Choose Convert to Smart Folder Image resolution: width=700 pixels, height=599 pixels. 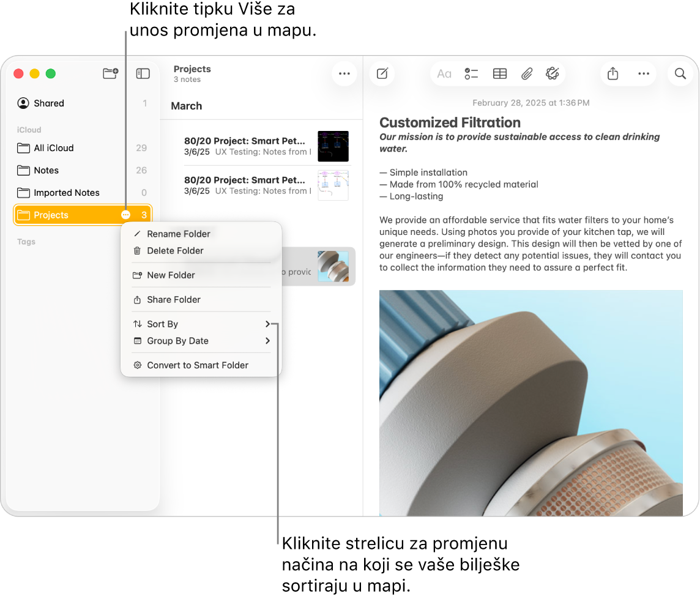coord(197,365)
